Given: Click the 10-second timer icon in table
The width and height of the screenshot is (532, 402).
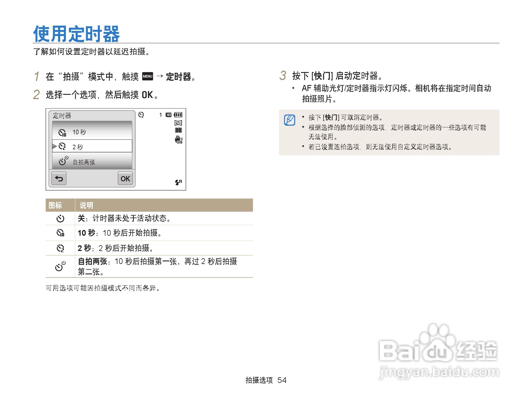Looking at the screenshot, I should tap(60, 233).
